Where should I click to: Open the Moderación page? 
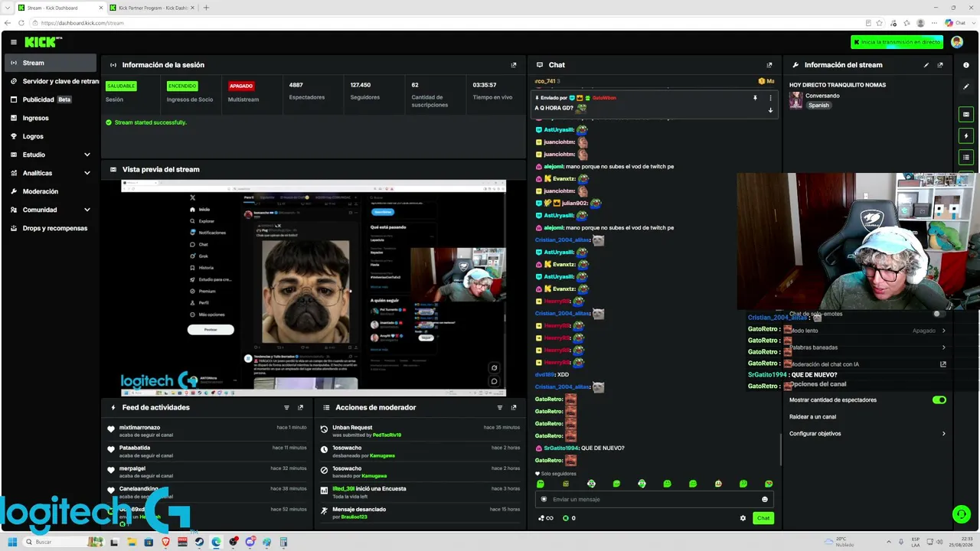coord(52,191)
